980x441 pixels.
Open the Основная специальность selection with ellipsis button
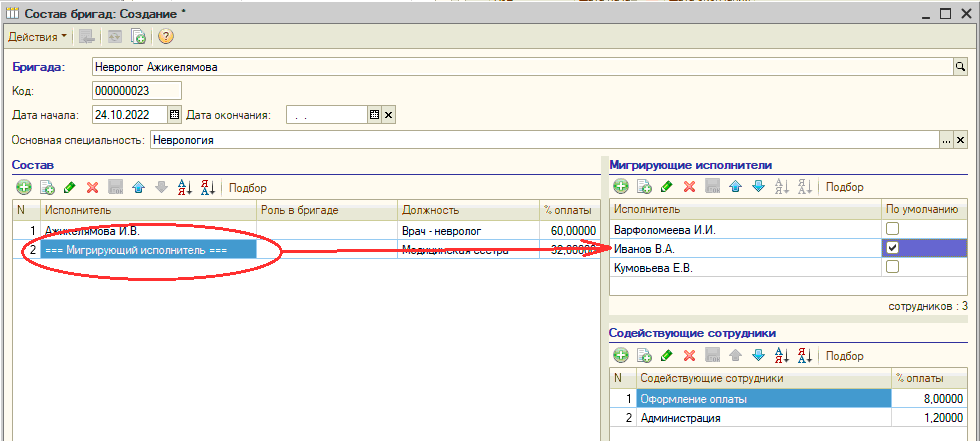tap(946, 140)
